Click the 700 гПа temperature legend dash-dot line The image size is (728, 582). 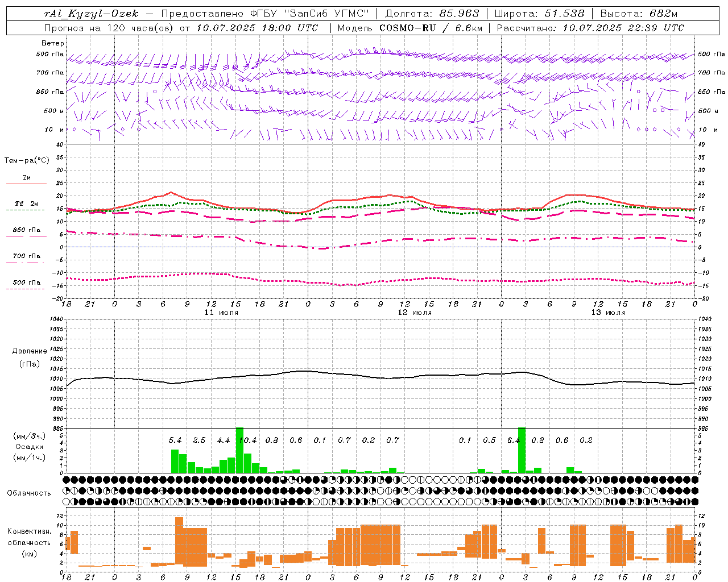[25, 263]
